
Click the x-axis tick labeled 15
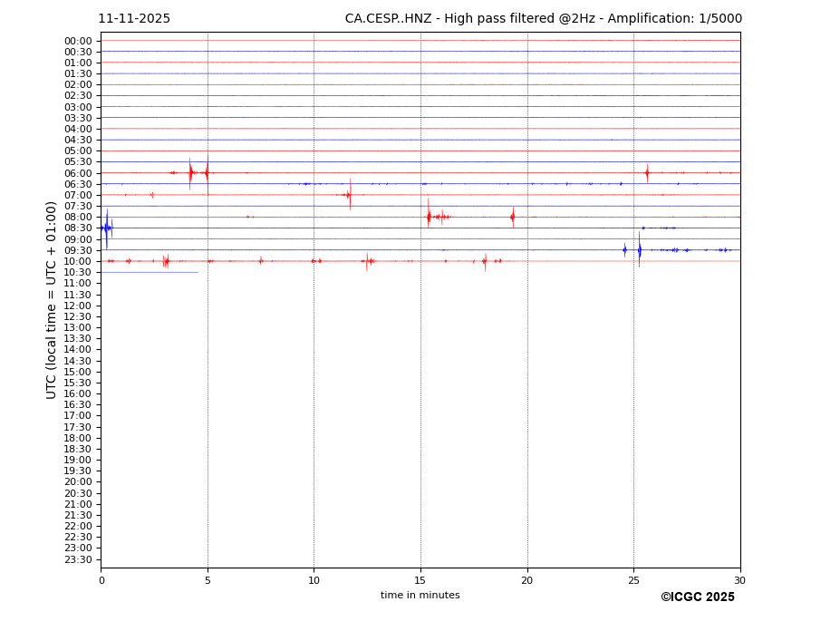point(420,580)
